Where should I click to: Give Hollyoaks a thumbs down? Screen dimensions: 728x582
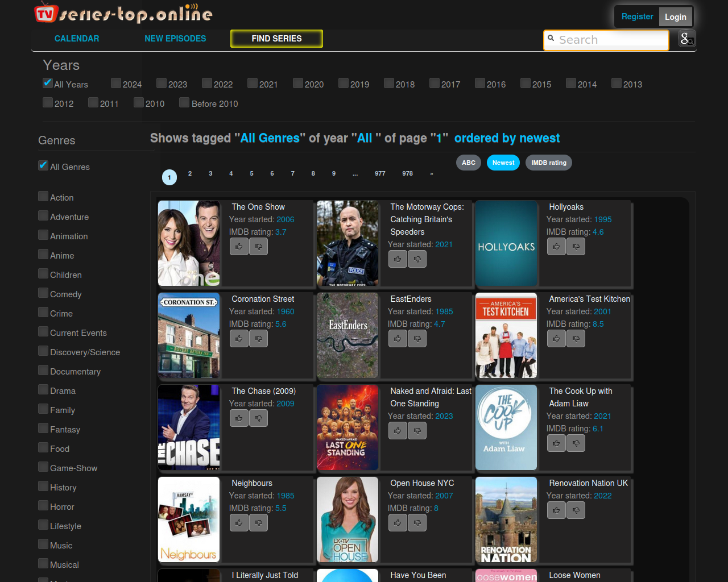pyautogui.click(x=576, y=247)
